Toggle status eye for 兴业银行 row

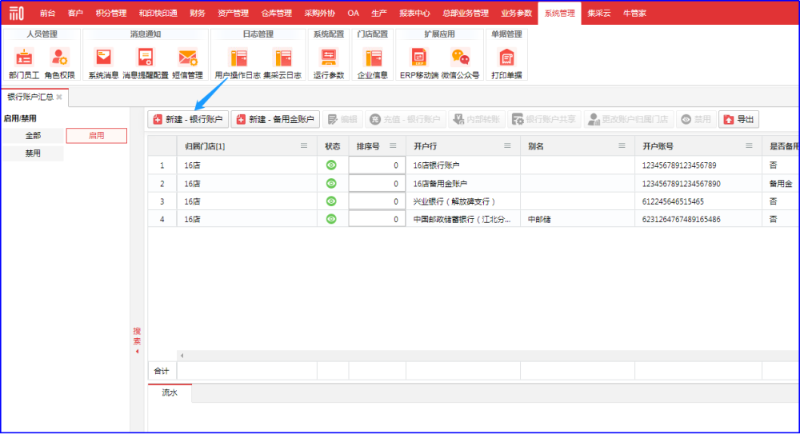click(331, 201)
